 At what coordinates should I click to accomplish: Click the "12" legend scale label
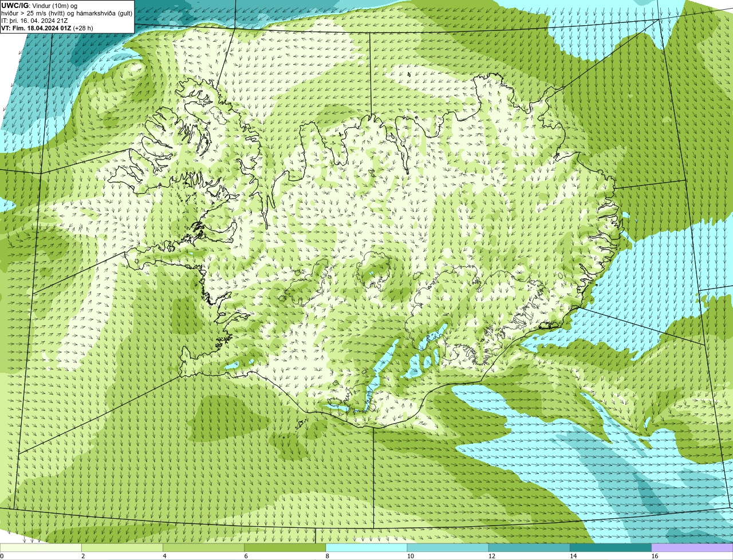(x=492, y=556)
